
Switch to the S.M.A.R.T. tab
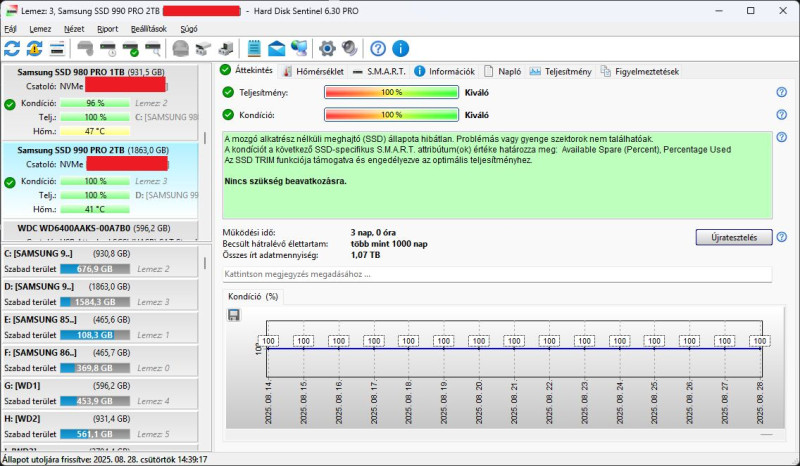click(380, 71)
